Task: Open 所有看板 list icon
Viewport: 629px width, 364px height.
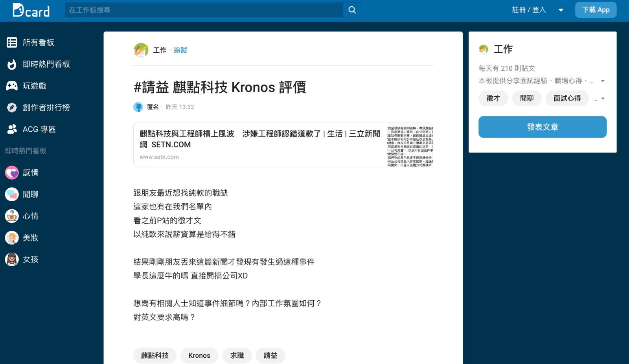Action: coord(12,42)
